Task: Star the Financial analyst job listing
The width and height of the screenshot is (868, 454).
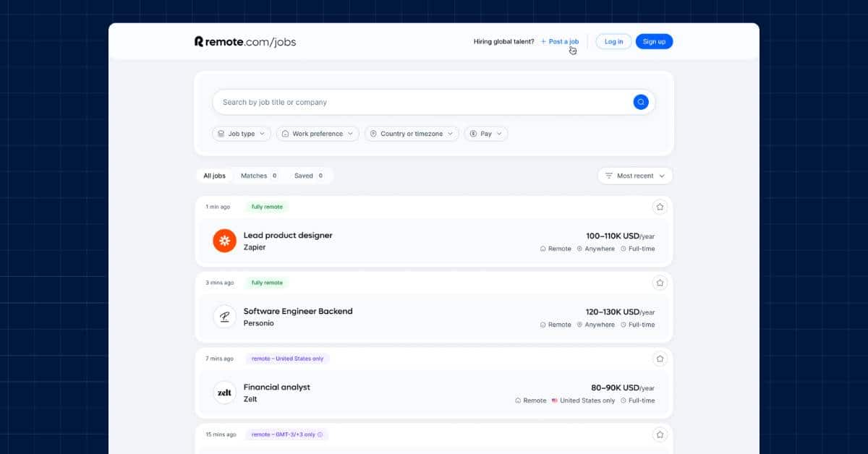Action: pos(660,359)
